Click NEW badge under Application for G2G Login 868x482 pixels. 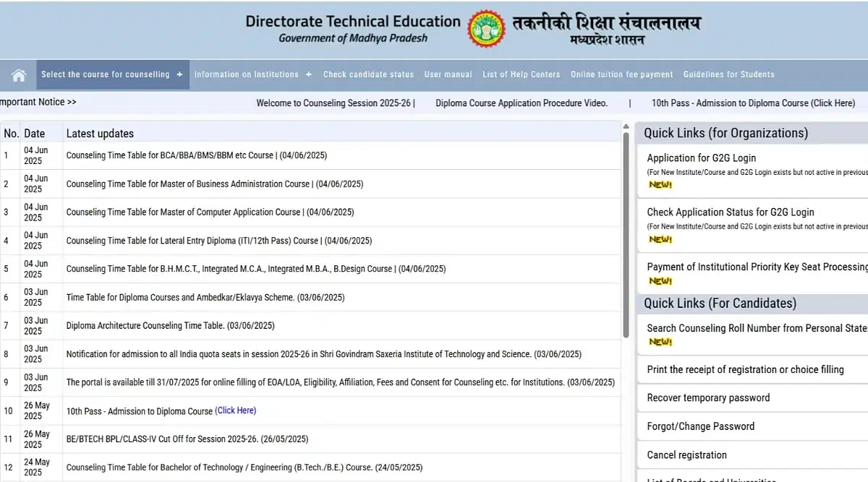[x=660, y=185]
